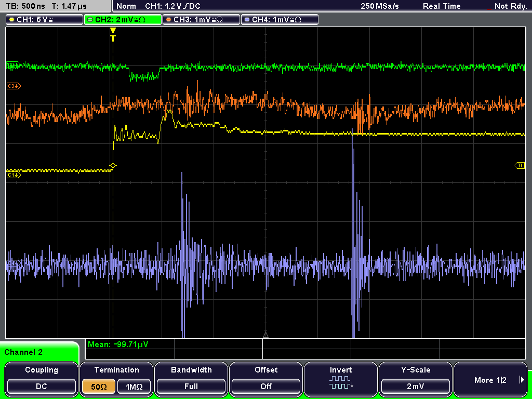Click the CH1: 1.2 V trigger source readout
The image size is (532, 399).
[172, 6]
